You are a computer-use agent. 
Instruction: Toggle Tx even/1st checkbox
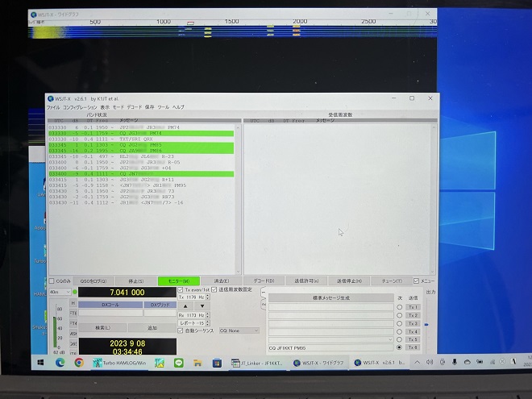[x=181, y=289]
